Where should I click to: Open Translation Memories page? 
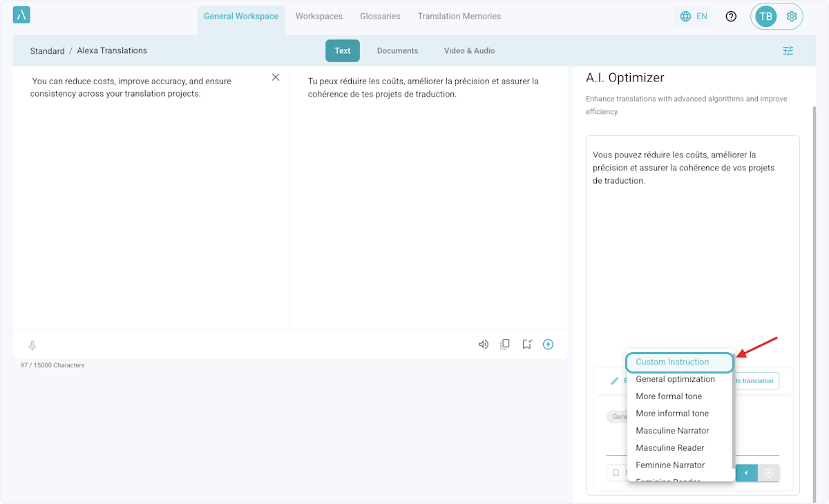(x=459, y=17)
